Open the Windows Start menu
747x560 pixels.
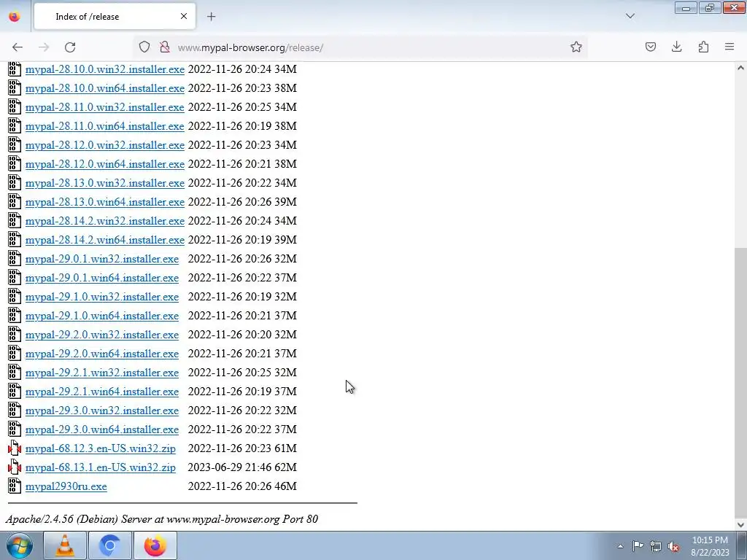coord(20,545)
